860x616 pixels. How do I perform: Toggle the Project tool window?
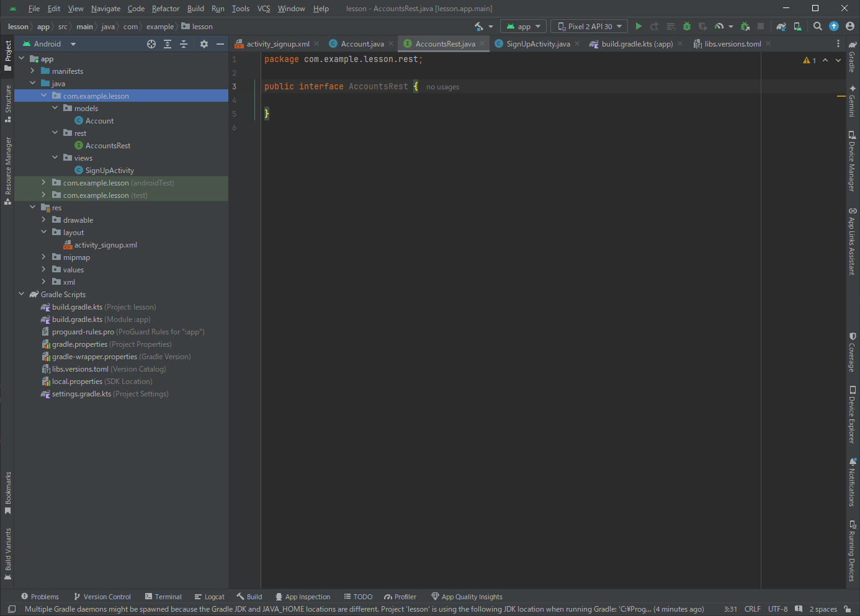(x=7, y=55)
